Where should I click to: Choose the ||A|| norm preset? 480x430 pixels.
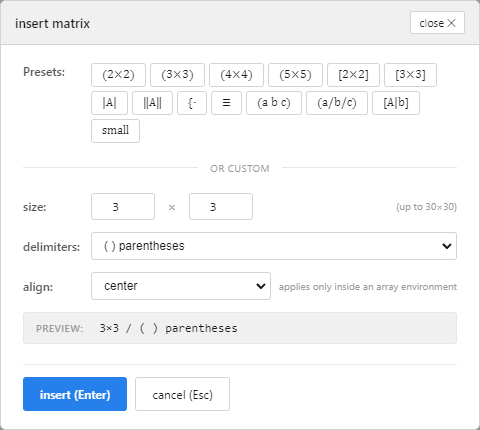click(152, 103)
